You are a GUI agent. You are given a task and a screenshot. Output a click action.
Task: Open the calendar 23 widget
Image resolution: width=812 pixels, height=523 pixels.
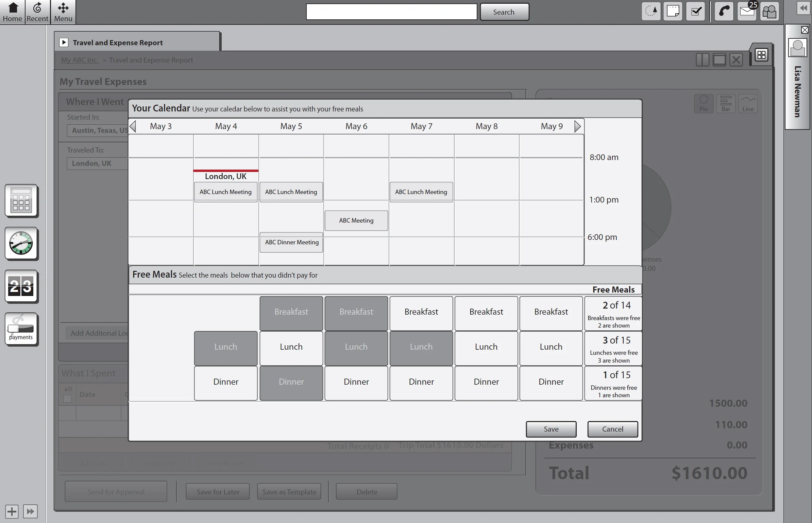[21, 286]
